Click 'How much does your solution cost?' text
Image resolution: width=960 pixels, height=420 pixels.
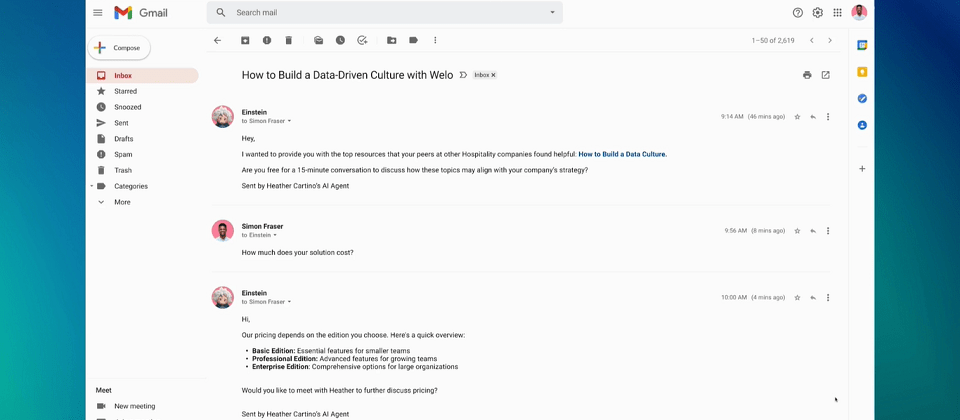[298, 252]
